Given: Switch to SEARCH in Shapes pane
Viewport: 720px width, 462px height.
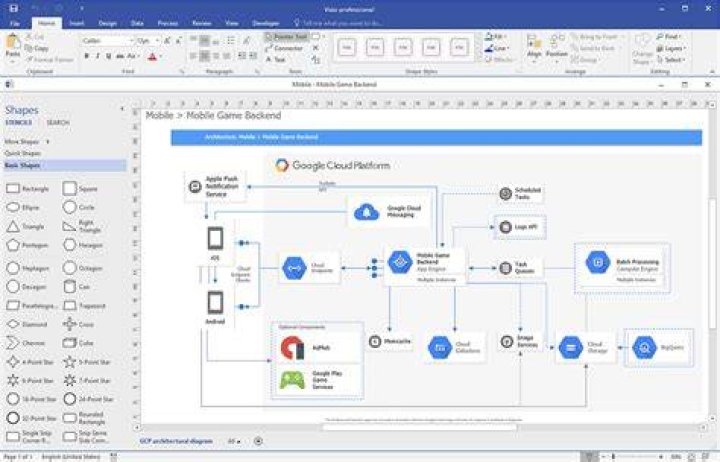Looking at the screenshot, I should (x=58, y=123).
